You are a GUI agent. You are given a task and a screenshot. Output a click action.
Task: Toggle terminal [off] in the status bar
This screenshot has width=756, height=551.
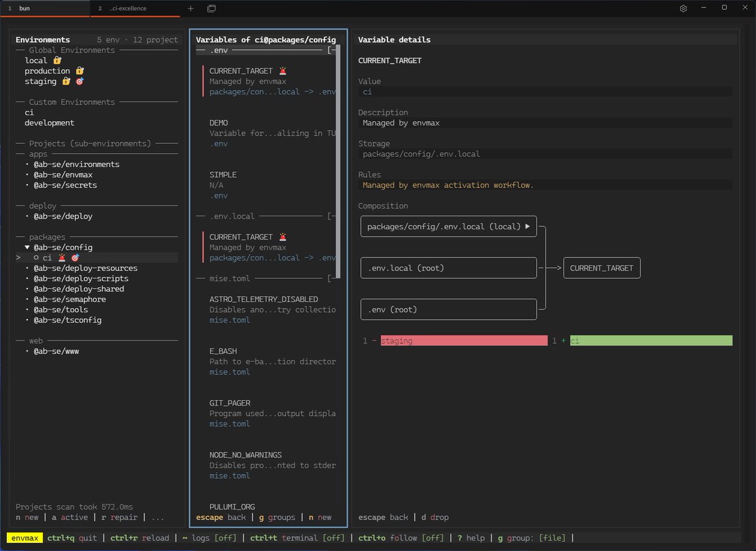click(x=297, y=538)
